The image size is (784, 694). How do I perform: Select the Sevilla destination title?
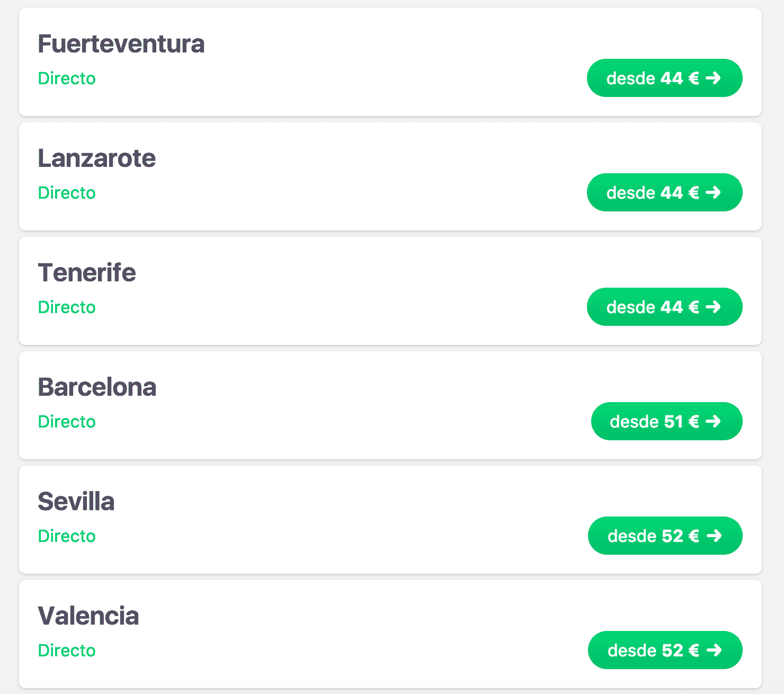[76, 502]
